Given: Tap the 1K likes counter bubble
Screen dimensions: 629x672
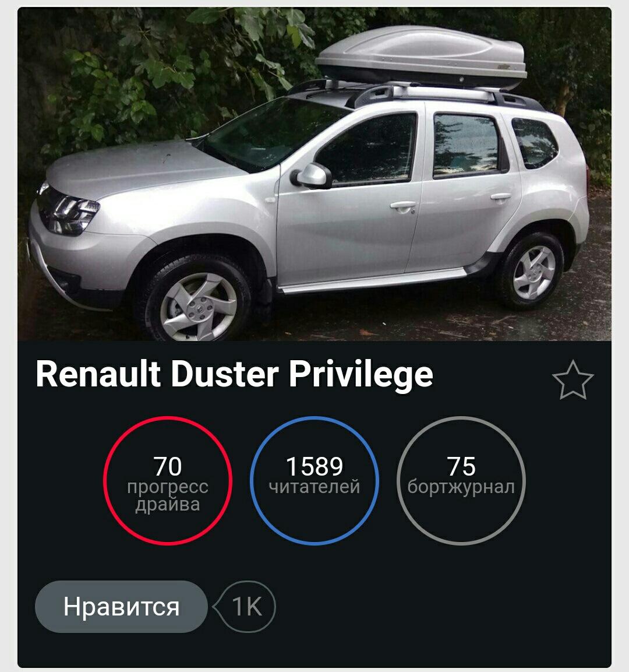Looking at the screenshot, I should [x=245, y=606].
